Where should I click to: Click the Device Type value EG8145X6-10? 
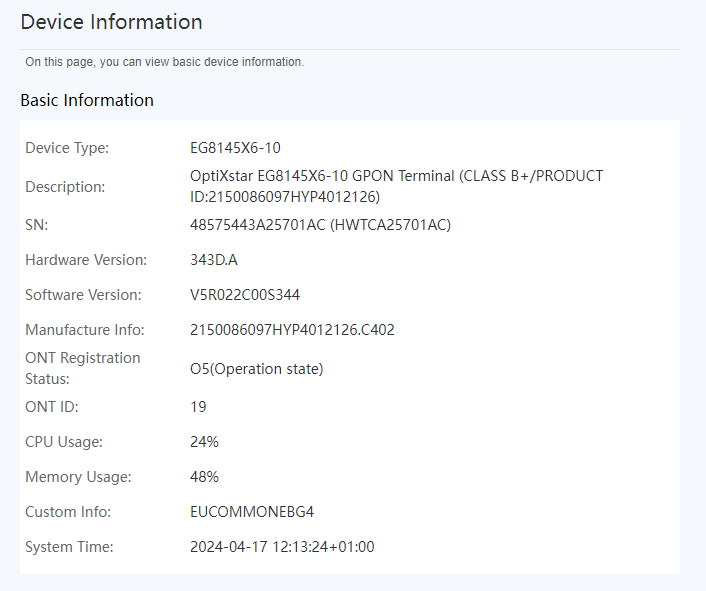[235, 148]
